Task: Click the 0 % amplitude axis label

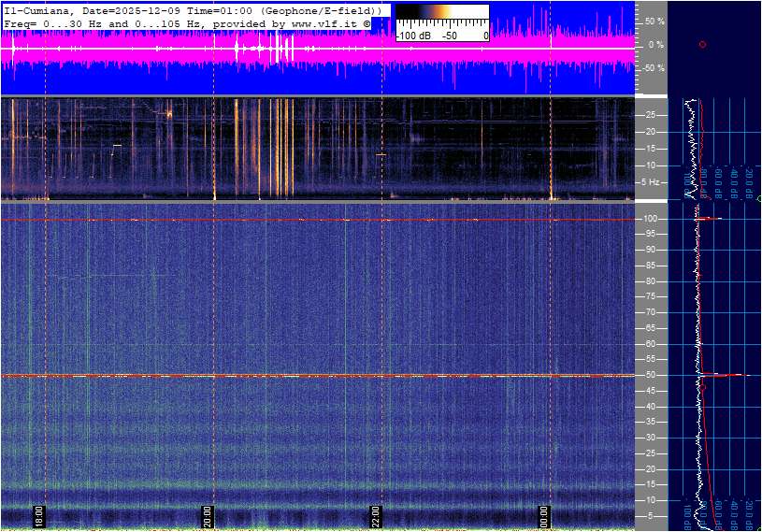Action: click(x=655, y=44)
